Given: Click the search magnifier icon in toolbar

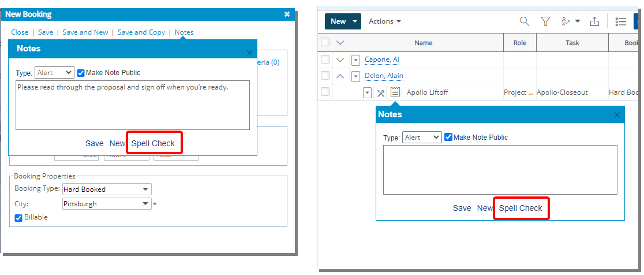Looking at the screenshot, I should (x=525, y=21).
